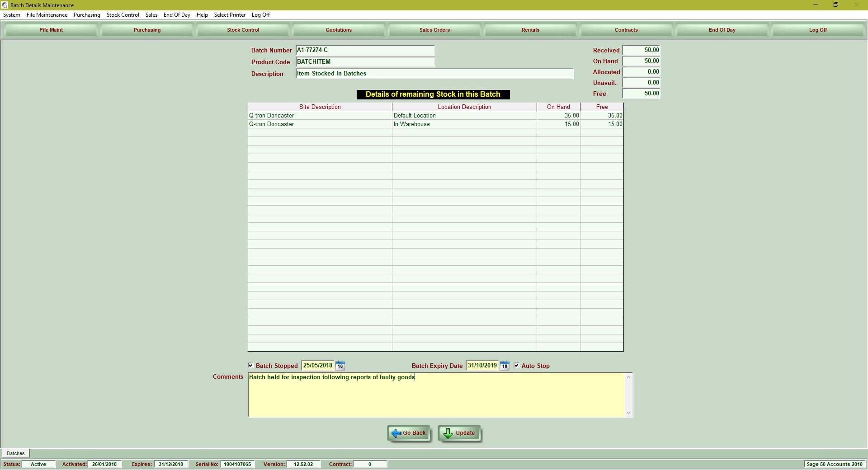Viewport: 868px width, 470px height.
Task: Click 'Details of remaining Stock in this Batch' banner
Action: [433, 94]
